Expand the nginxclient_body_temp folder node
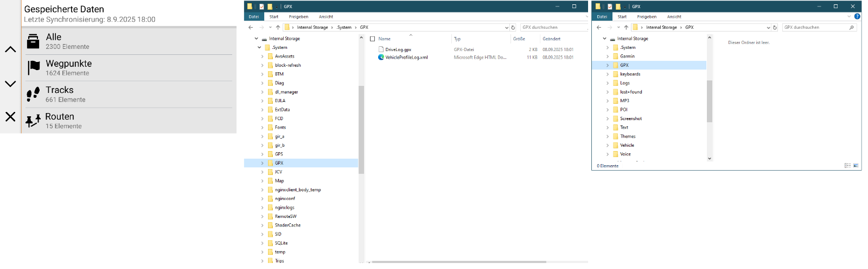Screen dimensions: 868x269 263,190
